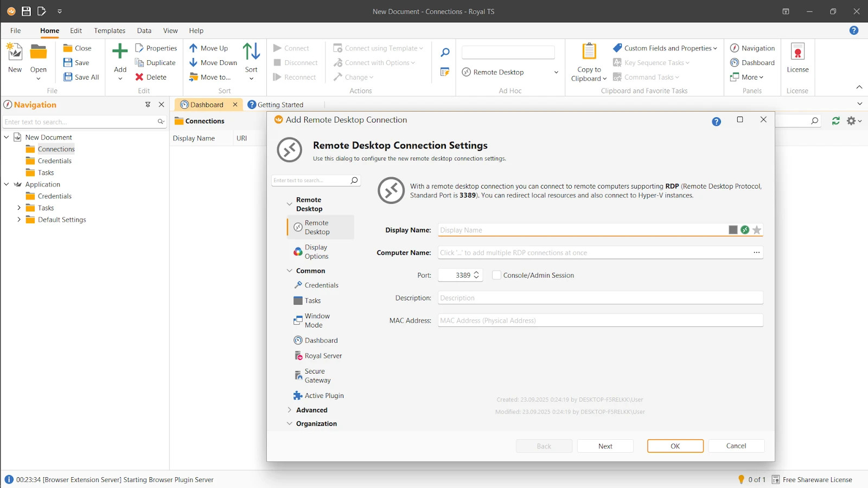Image resolution: width=868 pixels, height=488 pixels.
Task: Click the Add connection plus icon
Action: click(x=120, y=53)
